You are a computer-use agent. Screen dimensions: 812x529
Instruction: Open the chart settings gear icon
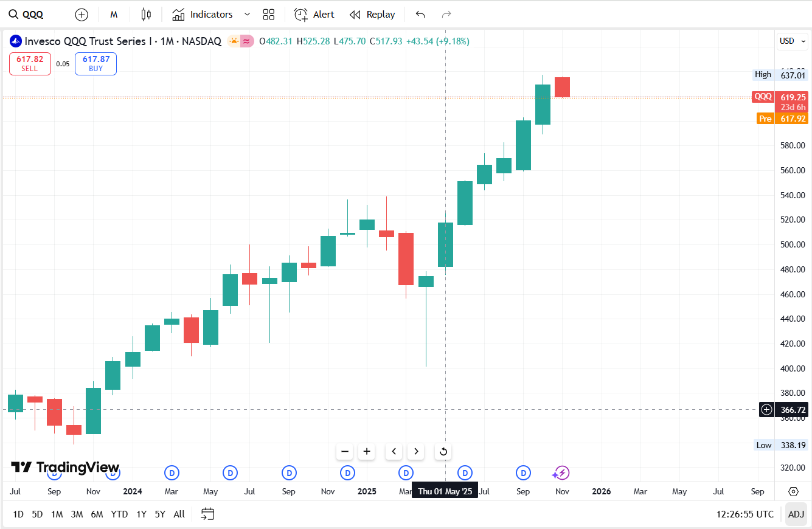tap(793, 491)
